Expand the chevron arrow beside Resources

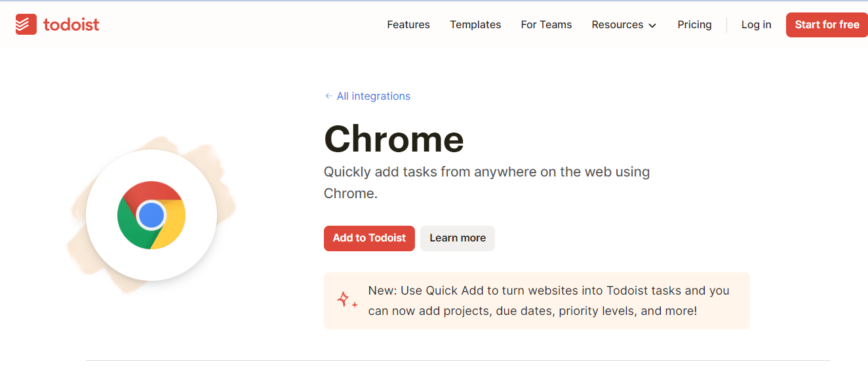coord(652,26)
